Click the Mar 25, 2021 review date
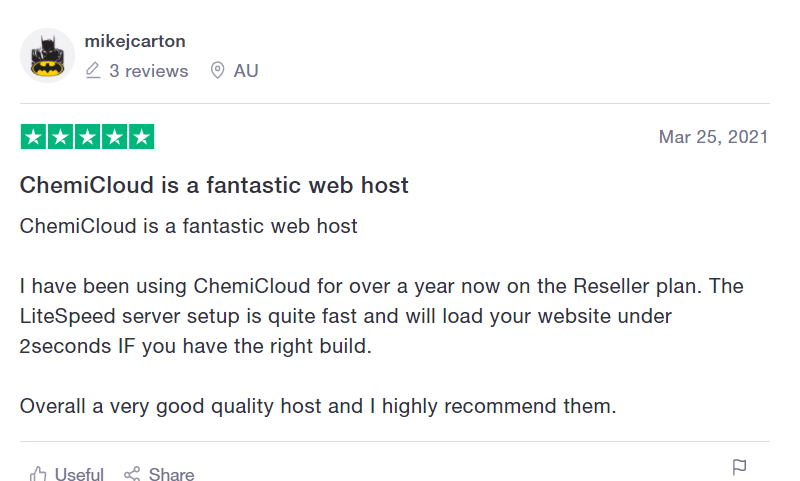 713,137
